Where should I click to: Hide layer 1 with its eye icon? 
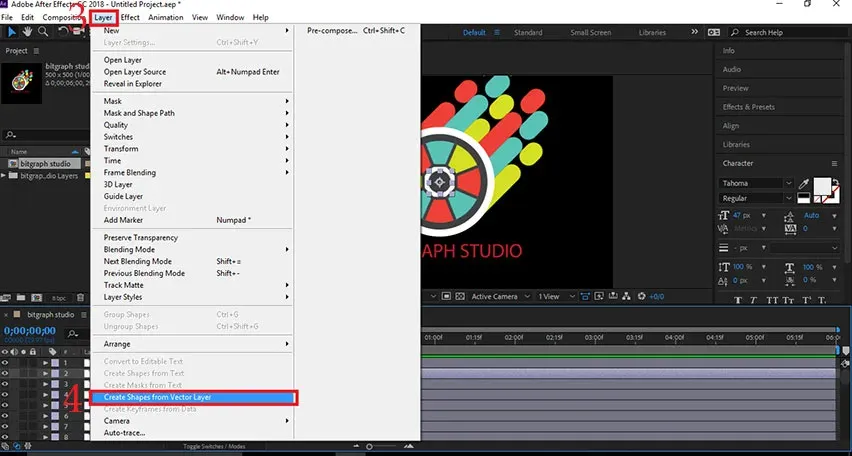pos(5,363)
